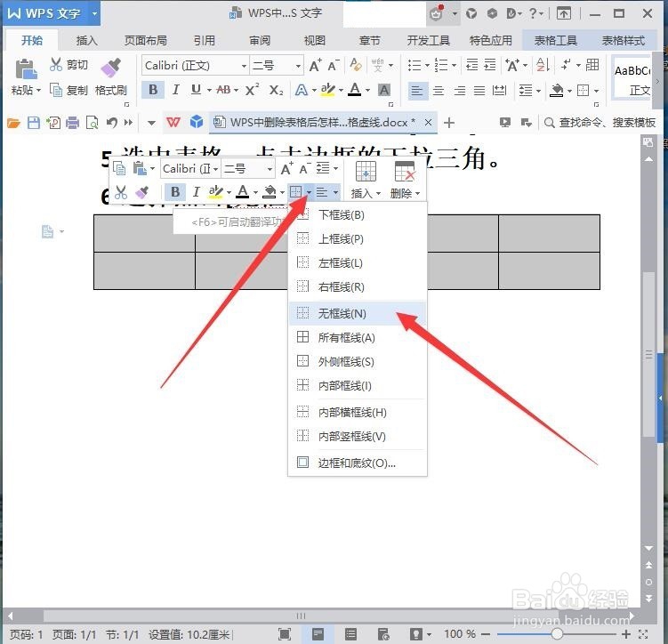Viewport: 668px width, 644px height.
Task: Click the search commands field 查找命令
Action: [x=600, y=123]
